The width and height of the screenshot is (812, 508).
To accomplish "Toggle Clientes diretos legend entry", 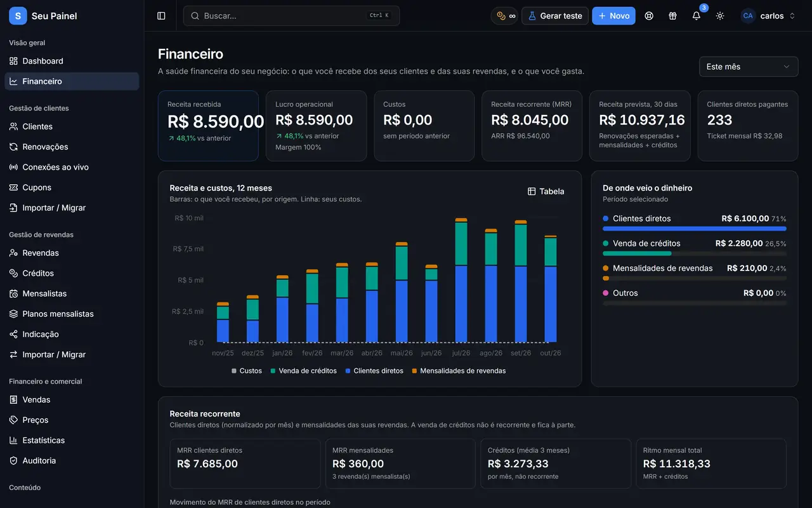I will tap(374, 371).
